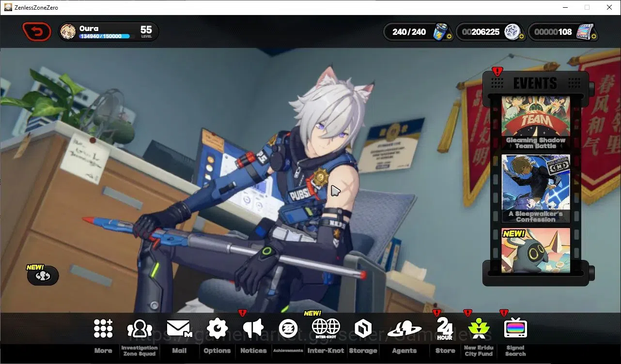This screenshot has width=621, height=364.
Task: Click the 240/240 battery charge counter
Action: point(409,32)
